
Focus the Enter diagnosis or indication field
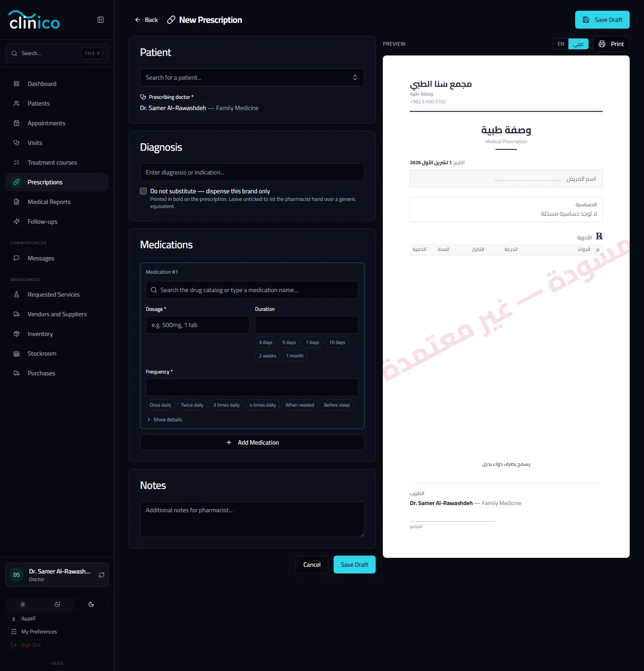(x=252, y=172)
